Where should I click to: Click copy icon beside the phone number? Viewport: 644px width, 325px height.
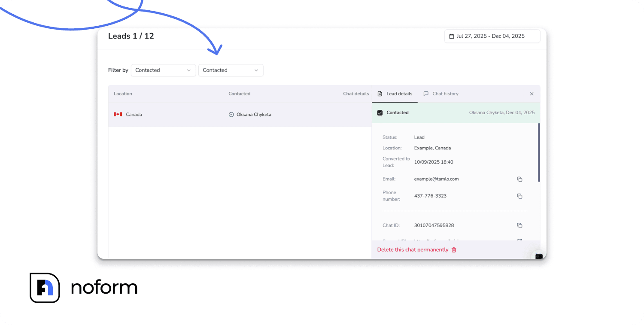pos(519,196)
